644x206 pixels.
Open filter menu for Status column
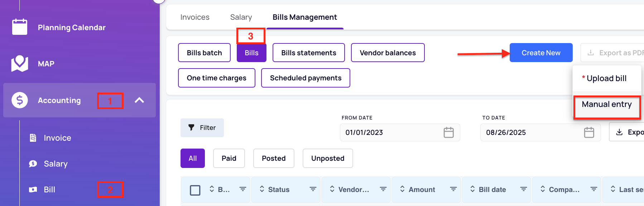pyautogui.click(x=313, y=189)
